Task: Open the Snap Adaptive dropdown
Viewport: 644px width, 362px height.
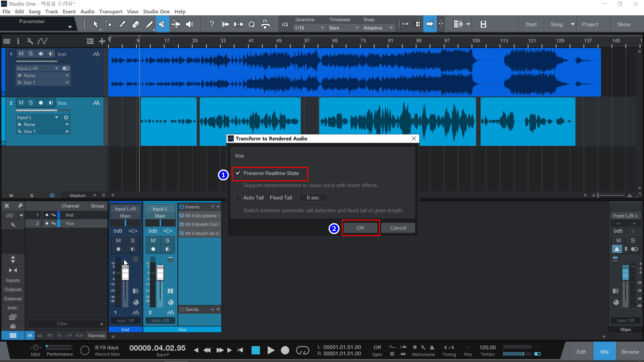Action: pos(378,28)
